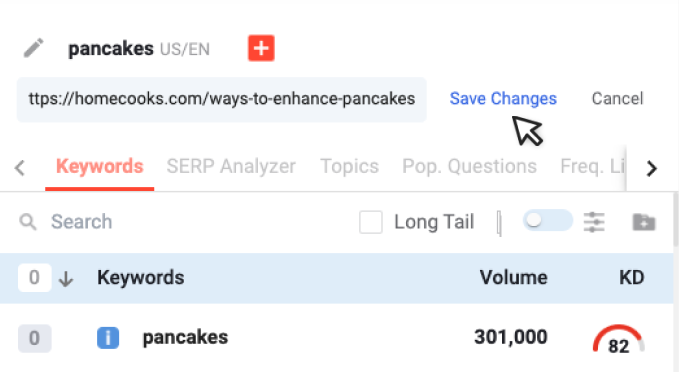The image size is (679, 372).
Task: Click the KD 82 difficulty gauge
Action: pos(618,339)
